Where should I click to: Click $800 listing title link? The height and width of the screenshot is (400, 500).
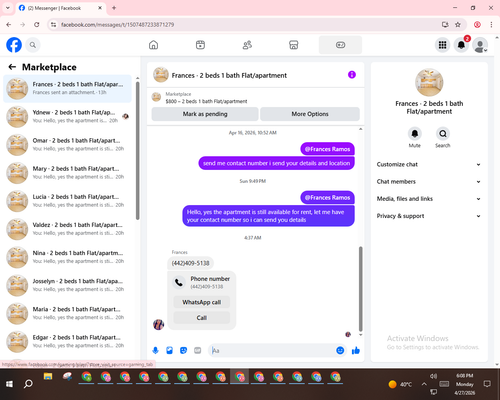click(x=206, y=101)
